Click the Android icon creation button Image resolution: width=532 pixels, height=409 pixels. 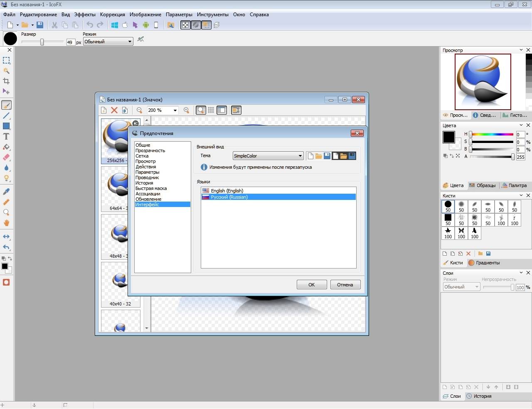click(x=146, y=25)
